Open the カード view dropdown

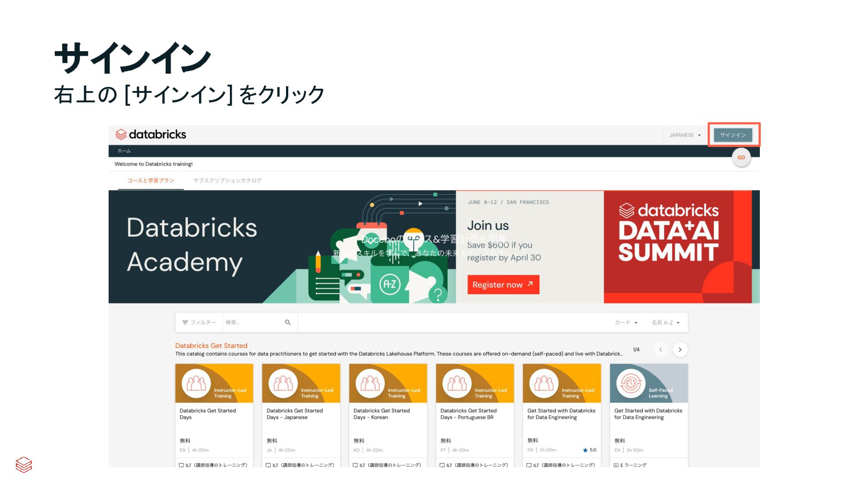coord(626,322)
